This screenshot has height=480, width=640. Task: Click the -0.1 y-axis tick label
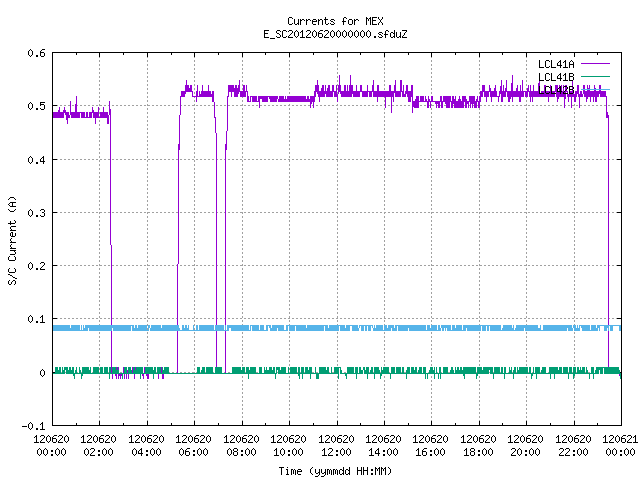(33, 426)
